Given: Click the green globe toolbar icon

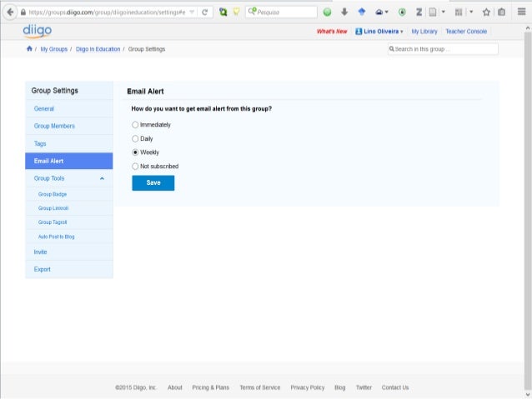Looking at the screenshot, I should click(327, 12).
